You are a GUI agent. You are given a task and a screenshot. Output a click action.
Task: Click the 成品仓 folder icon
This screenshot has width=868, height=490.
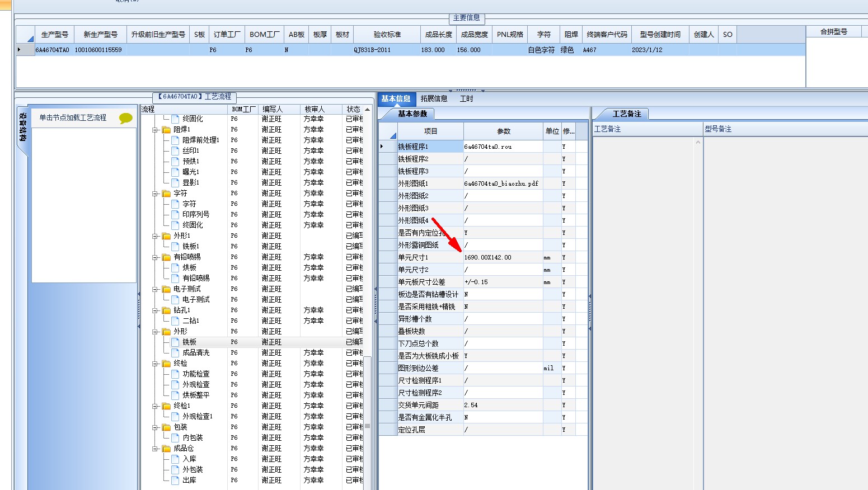coord(166,448)
